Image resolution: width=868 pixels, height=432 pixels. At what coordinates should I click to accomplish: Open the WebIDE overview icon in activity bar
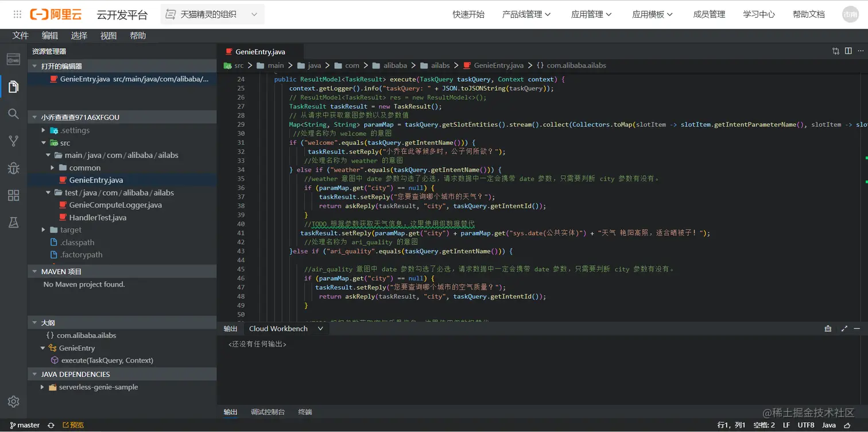tap(13, 60)
